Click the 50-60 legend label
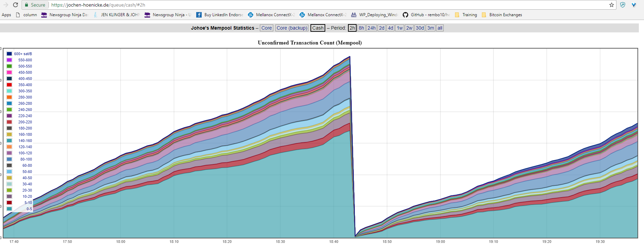644x246 pixels. (x=27, y=172)
